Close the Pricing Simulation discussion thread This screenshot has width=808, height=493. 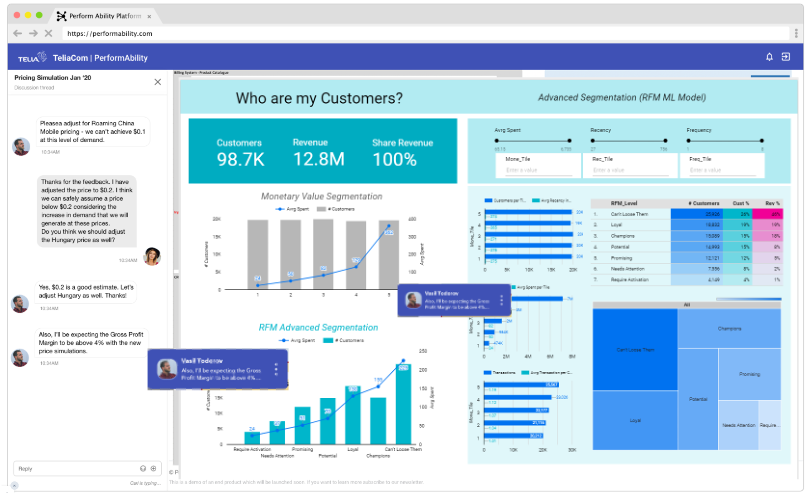point(157,82)
